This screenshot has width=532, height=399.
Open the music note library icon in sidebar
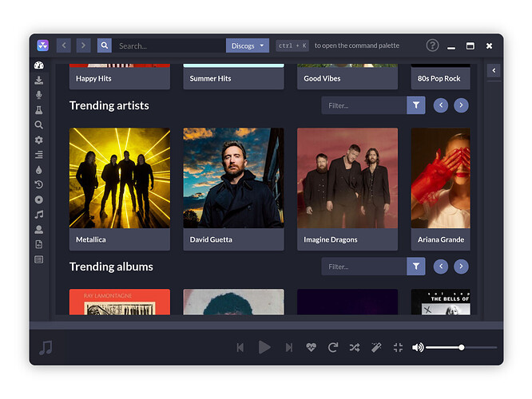pyautogui.click(x=38, y=215)
